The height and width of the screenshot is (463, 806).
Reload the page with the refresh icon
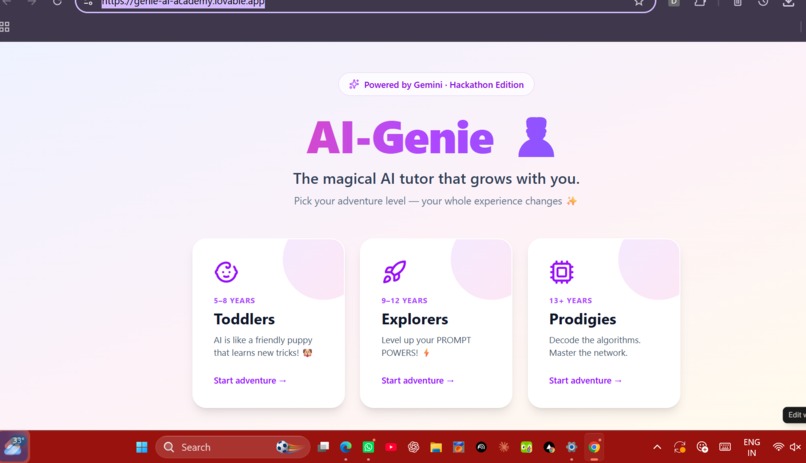coord(57,3)
